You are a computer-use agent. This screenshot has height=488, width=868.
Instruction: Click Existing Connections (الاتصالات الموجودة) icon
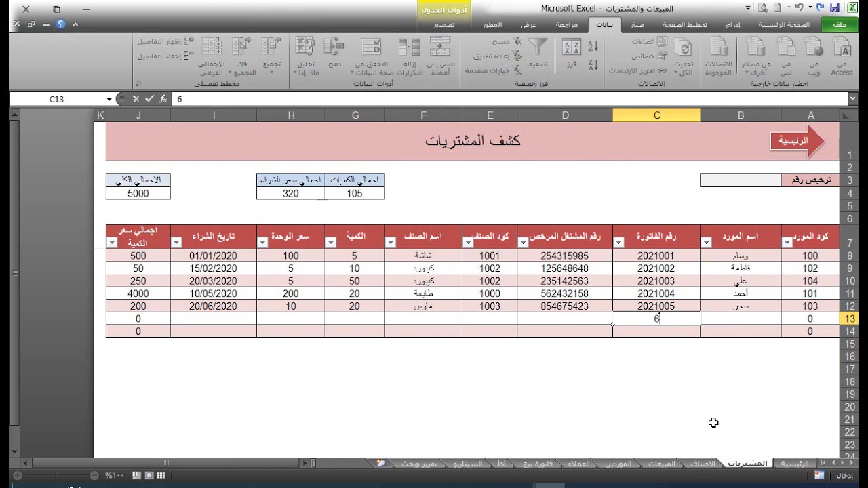pos(719,56)
